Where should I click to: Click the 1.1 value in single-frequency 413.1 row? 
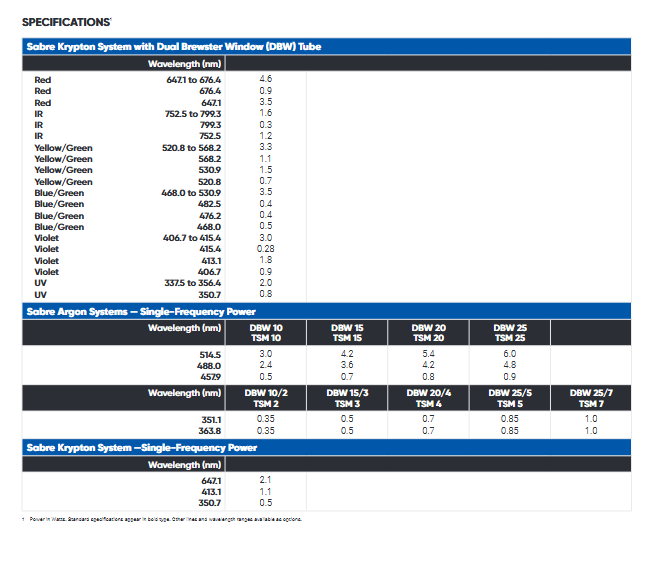pos(266,492)
